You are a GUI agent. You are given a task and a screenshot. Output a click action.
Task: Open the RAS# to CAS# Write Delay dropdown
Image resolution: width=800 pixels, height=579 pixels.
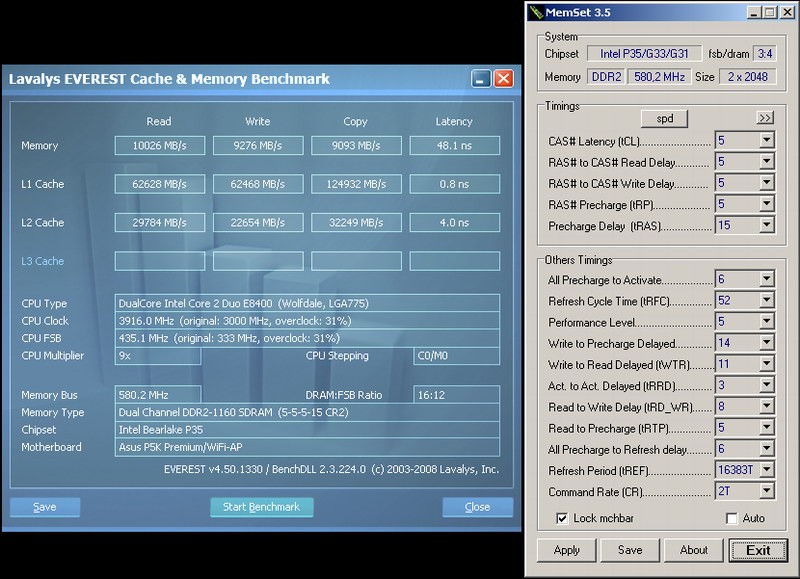click(766, 183)
